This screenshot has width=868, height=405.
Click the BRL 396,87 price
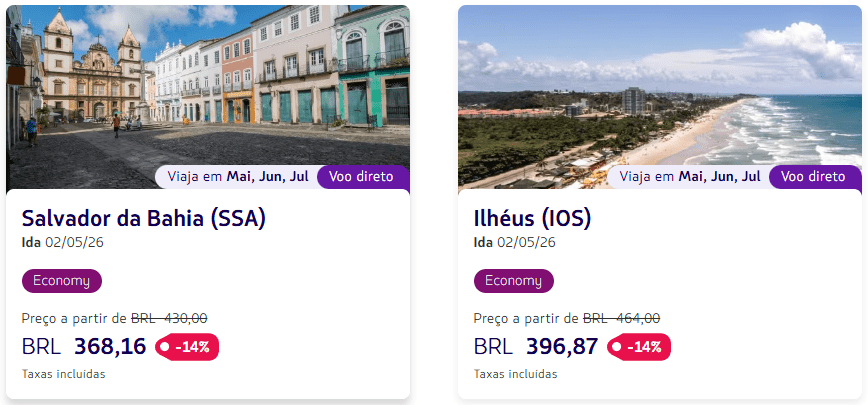click(536, 347)
